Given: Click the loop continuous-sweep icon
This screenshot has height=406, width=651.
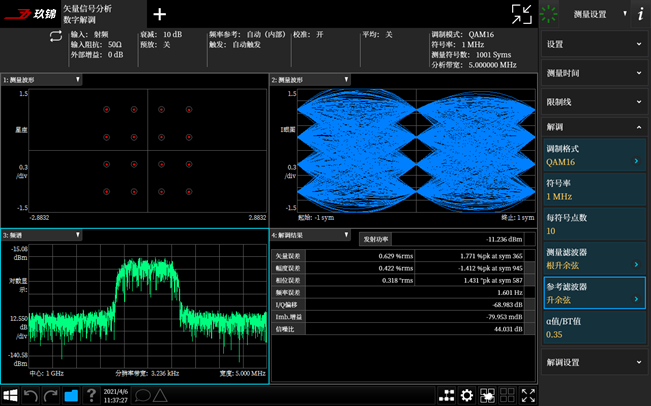Looking at the screenshot, I should [56, 37].
